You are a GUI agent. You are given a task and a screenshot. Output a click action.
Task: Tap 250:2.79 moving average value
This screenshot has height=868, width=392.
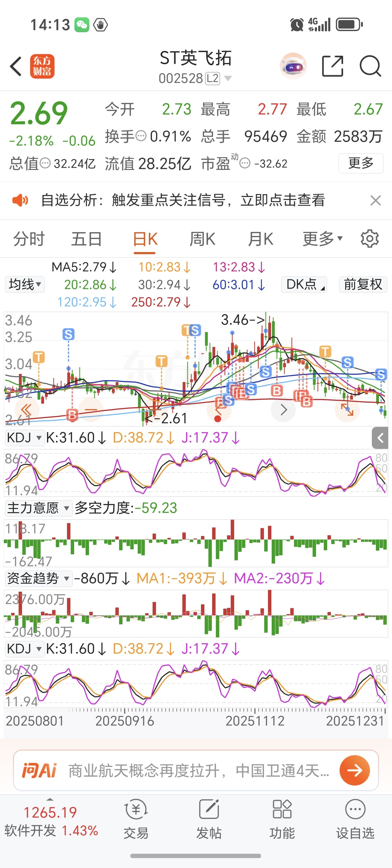click(161, 302)
